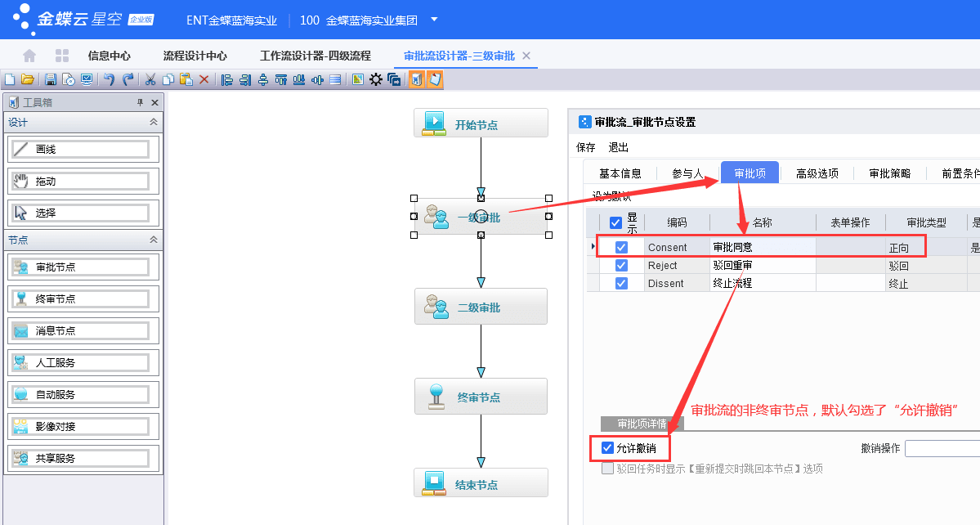980x525 pixels.
Task: Switch to the 参与人 tab
Action: click(687, 173)
